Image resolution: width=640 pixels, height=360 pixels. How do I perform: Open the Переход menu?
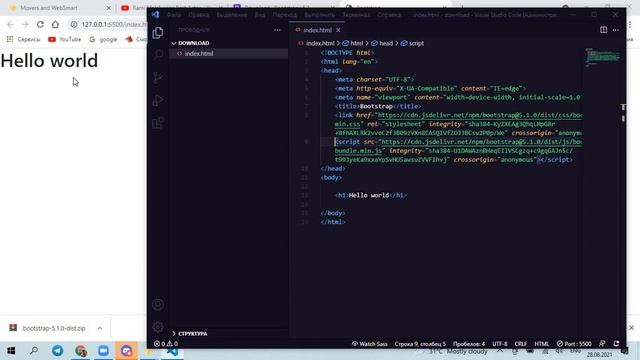(285, 15)
